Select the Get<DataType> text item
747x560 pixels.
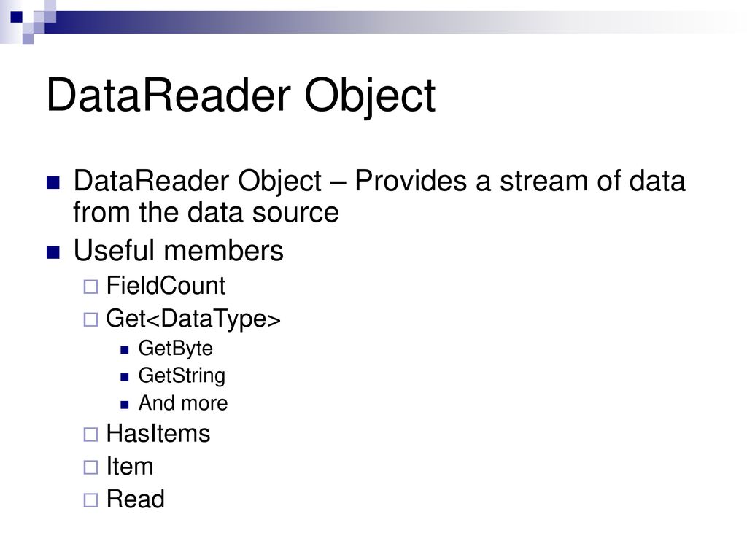tap(193, 319)
